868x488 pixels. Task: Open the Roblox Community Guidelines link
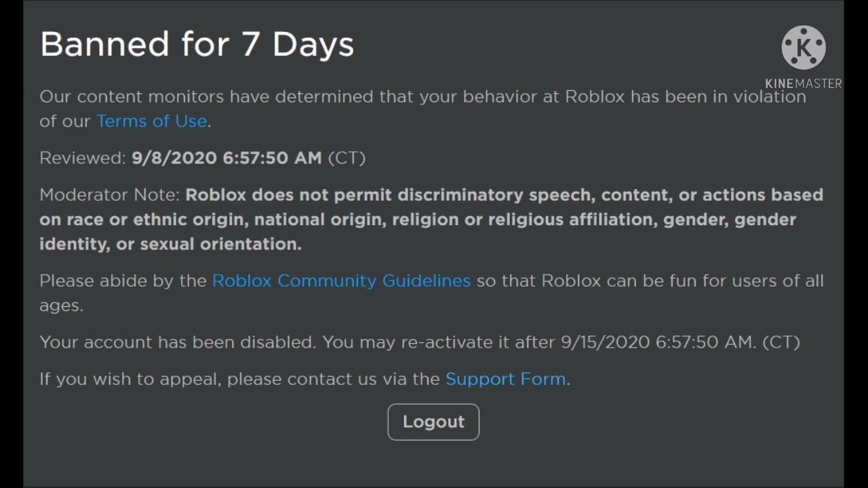tap(341, 281)
